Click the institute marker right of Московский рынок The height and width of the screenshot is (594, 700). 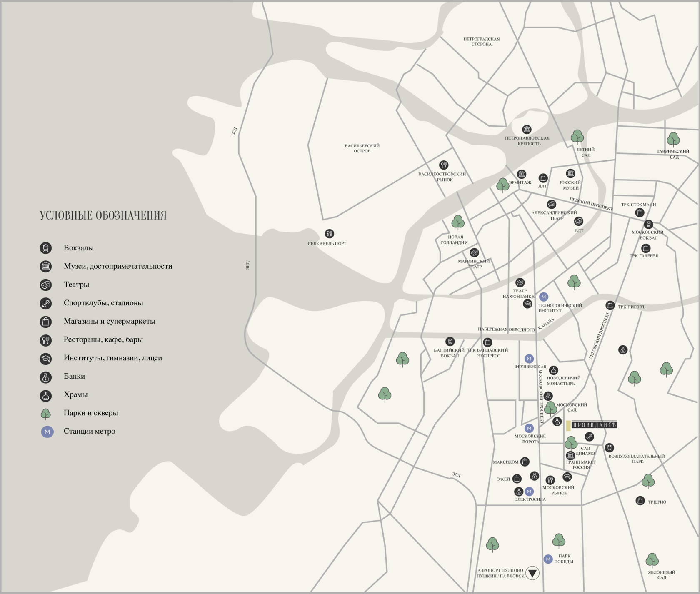tap(567, 477)
